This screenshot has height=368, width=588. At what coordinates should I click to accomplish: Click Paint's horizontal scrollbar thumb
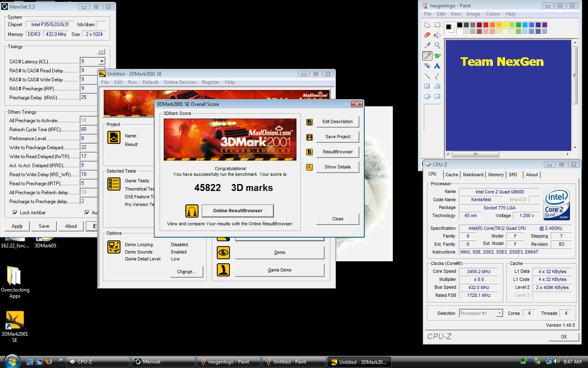pyautogui.click(x=476, y=154)
